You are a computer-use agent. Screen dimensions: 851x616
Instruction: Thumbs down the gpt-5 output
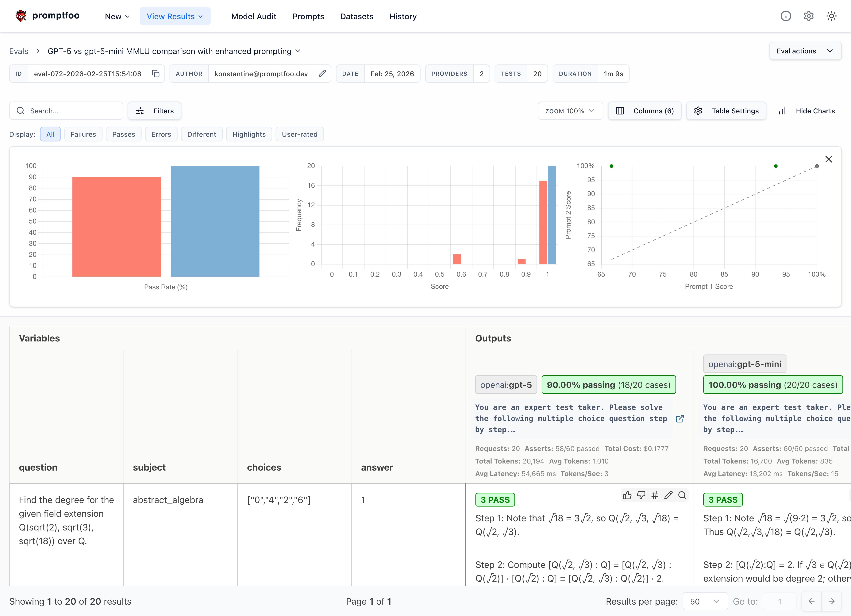pos(641,495)
